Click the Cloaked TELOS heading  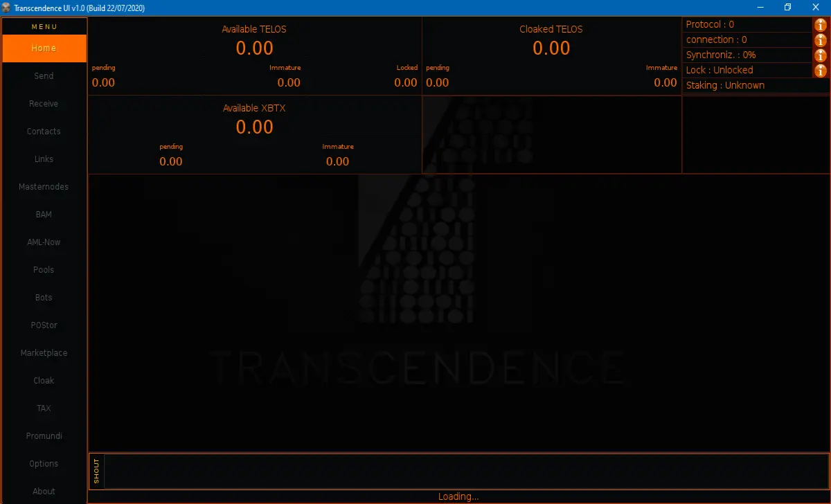point(551,29)
